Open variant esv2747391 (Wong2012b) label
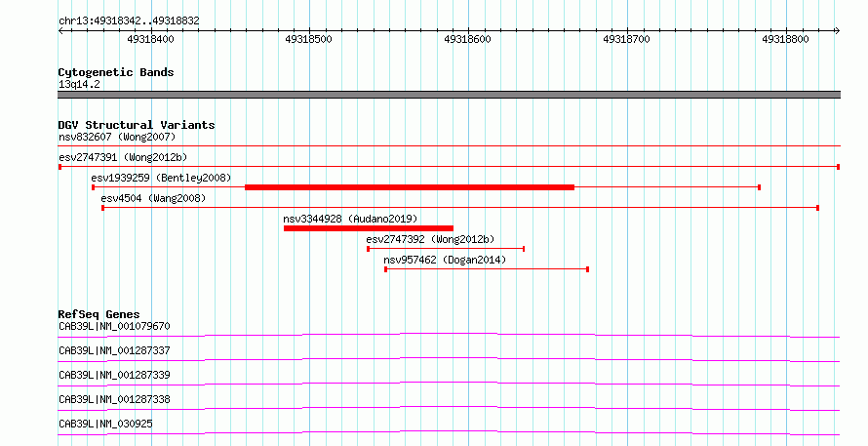This screenshot has width=868, height=446. click(x=123, y=157)
